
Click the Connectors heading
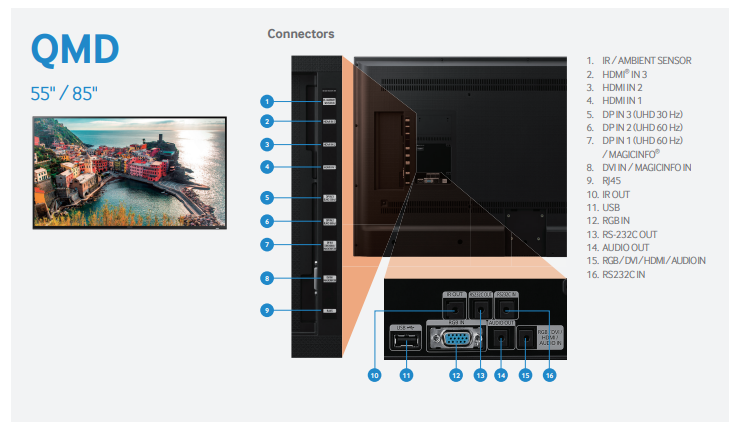[300, 34]
